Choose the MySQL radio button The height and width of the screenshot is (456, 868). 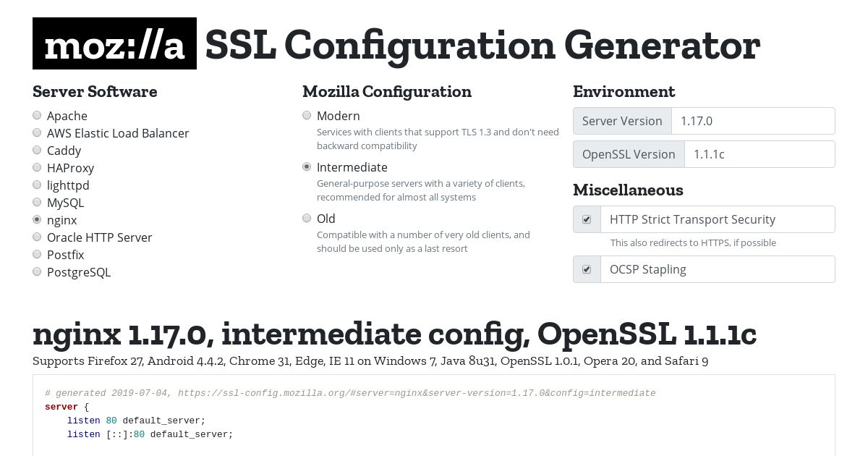[x=37, y=202]
